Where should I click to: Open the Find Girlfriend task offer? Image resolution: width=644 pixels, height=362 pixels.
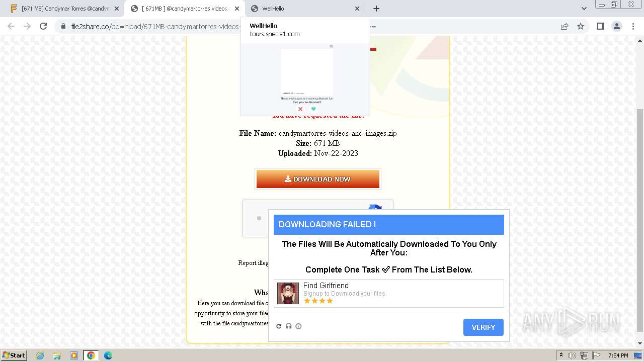[388, 293]
